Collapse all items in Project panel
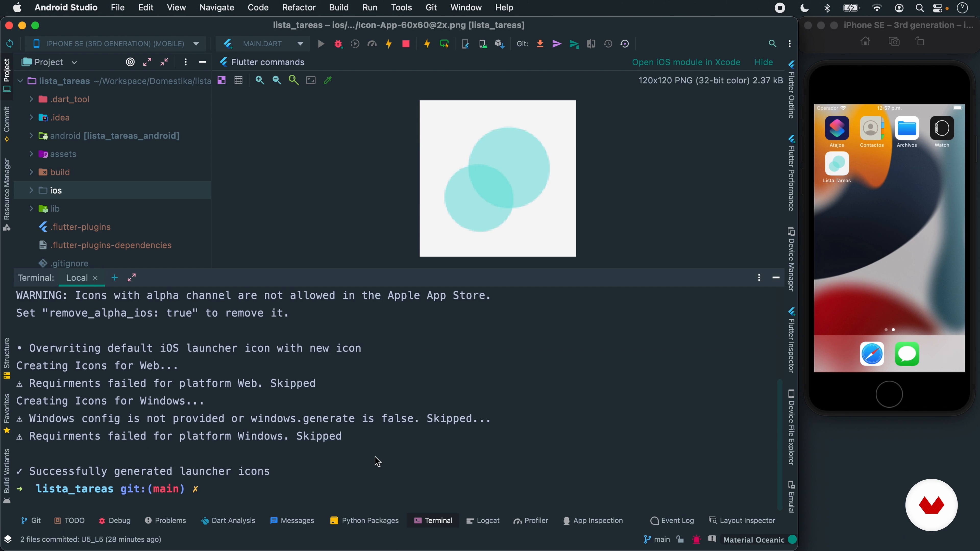This screenshot has width=980, height=551. click(x=164, y=62)
